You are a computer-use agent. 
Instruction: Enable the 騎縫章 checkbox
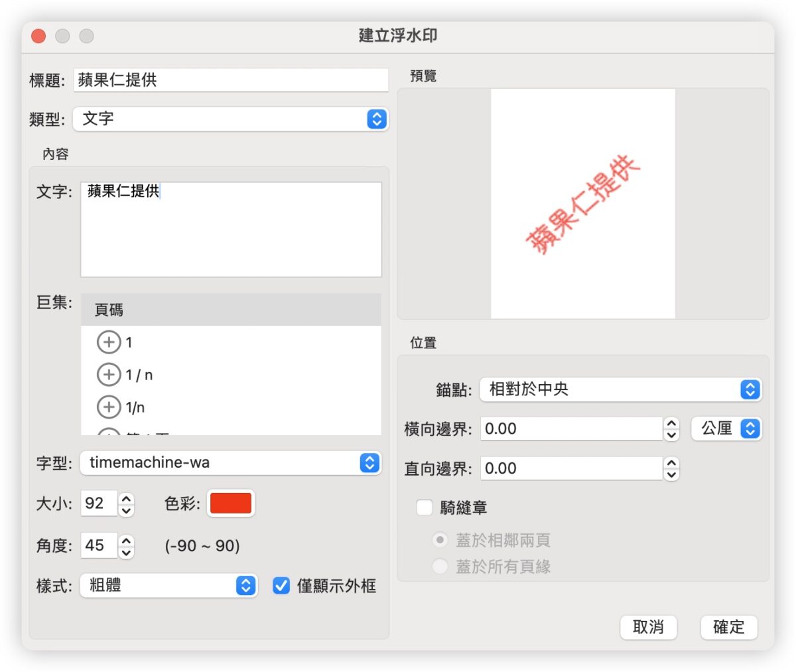(424, 507)
